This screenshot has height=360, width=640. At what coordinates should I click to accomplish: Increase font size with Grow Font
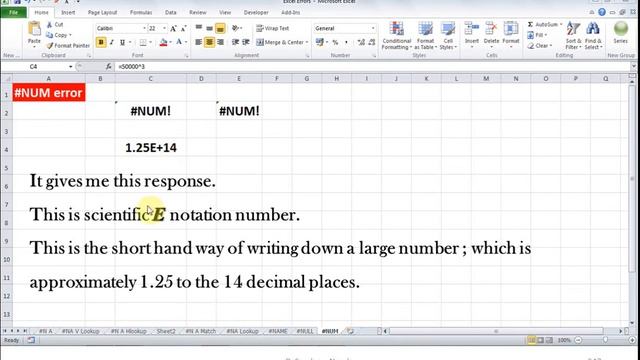click(173, 29)
